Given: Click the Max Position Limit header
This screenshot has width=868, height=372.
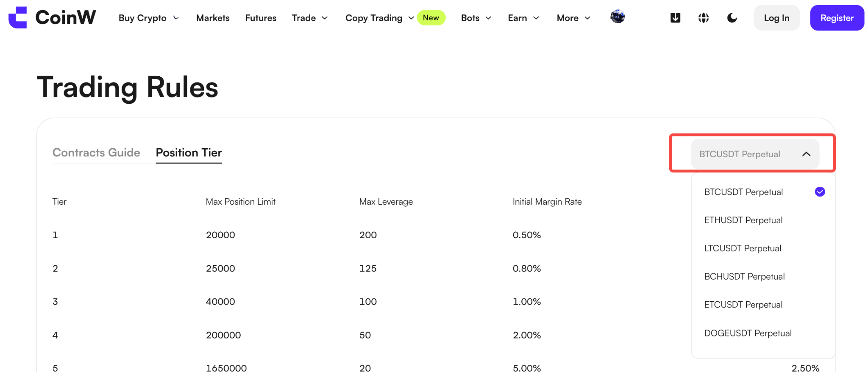Looking at the screenshot, I should (240, 202).
